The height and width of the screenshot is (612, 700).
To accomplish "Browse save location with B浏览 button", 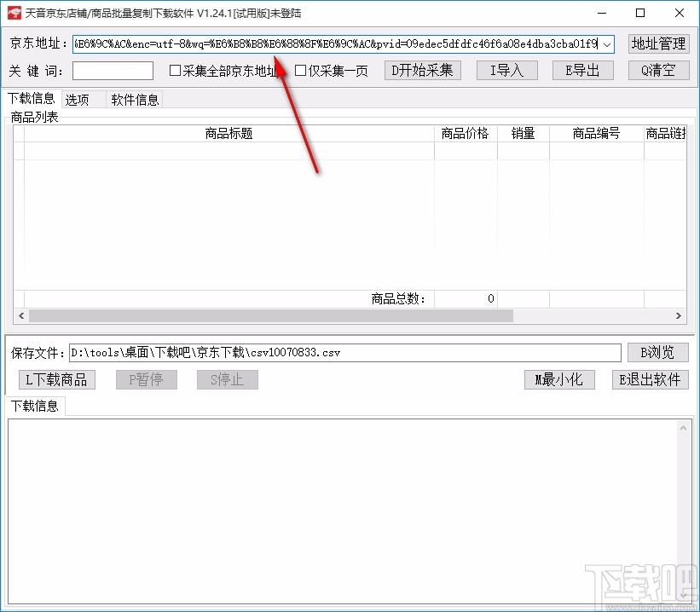I will click(x=657, y=352).
